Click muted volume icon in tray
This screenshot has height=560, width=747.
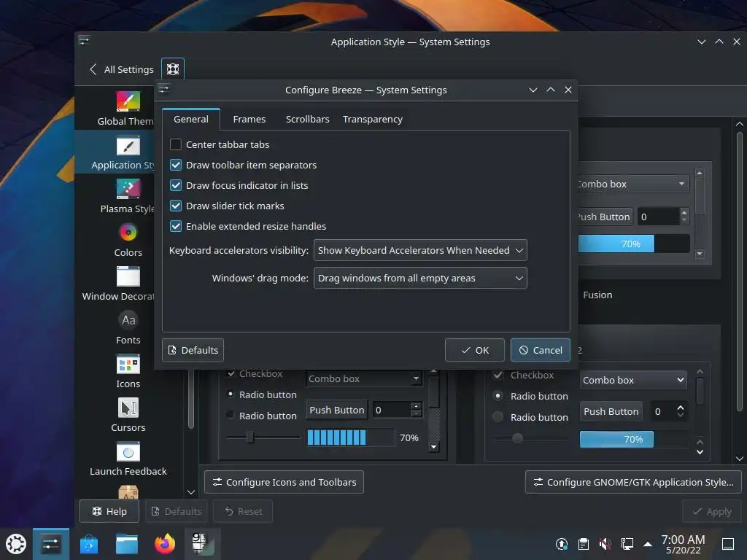605,544
